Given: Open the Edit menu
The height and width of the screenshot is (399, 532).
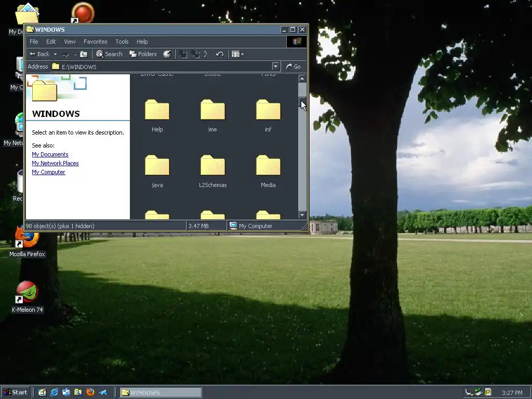Looking at the screenshot, I should [51, 42].
